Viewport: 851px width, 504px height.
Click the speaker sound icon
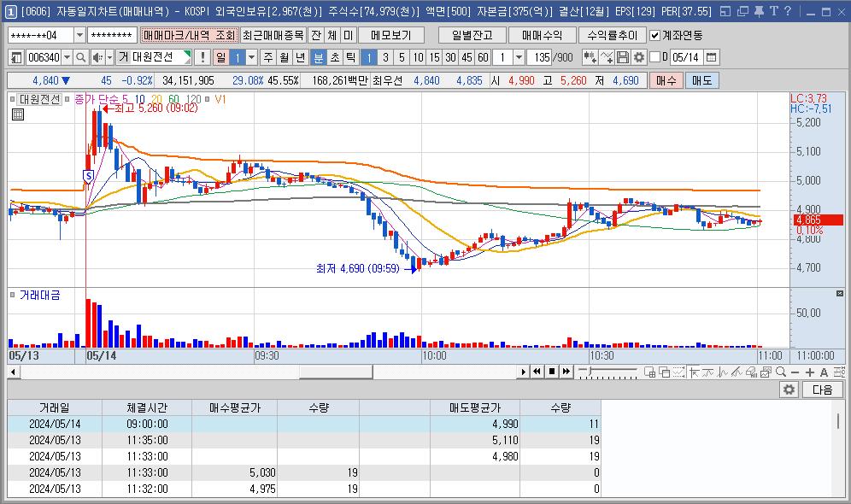[97, 57]
